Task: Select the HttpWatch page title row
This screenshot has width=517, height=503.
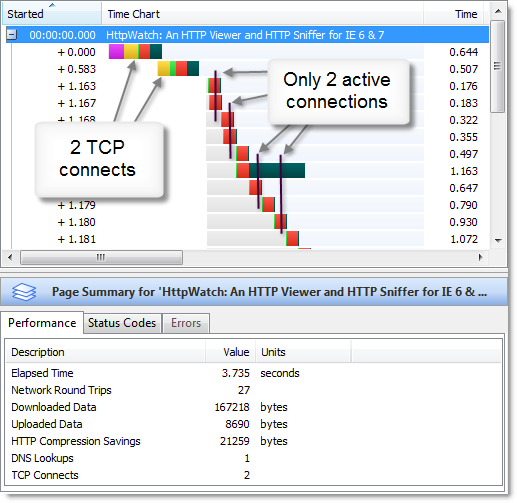Action: [247, 35]
